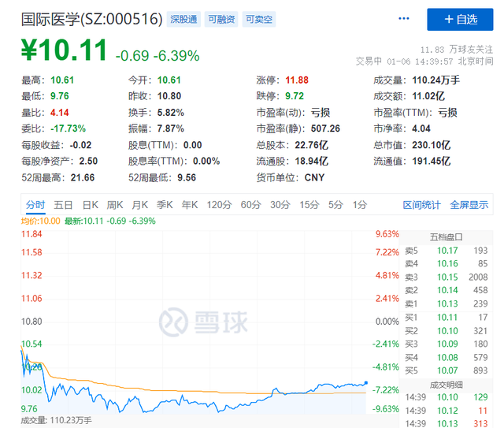Click the 成交量: 110.23万手 chart label
Image resolution: width=504 pixels, height=428 pixels.
[56, 420]
